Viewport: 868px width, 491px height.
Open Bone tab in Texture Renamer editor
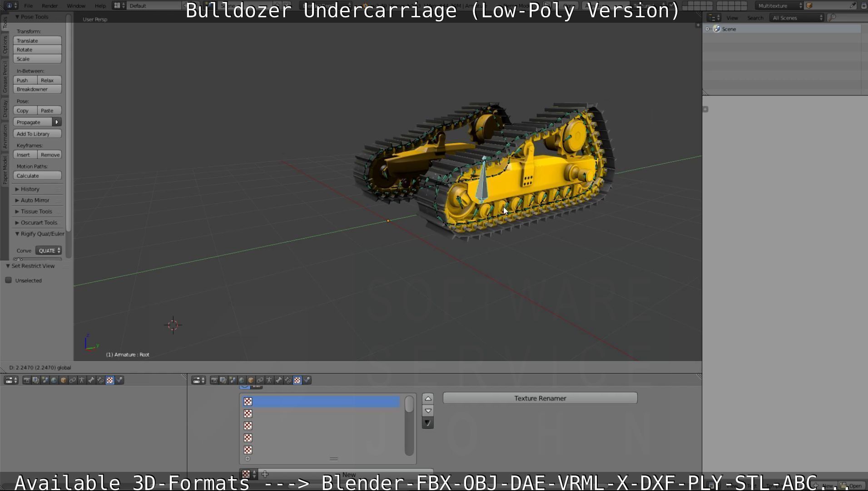278,380
